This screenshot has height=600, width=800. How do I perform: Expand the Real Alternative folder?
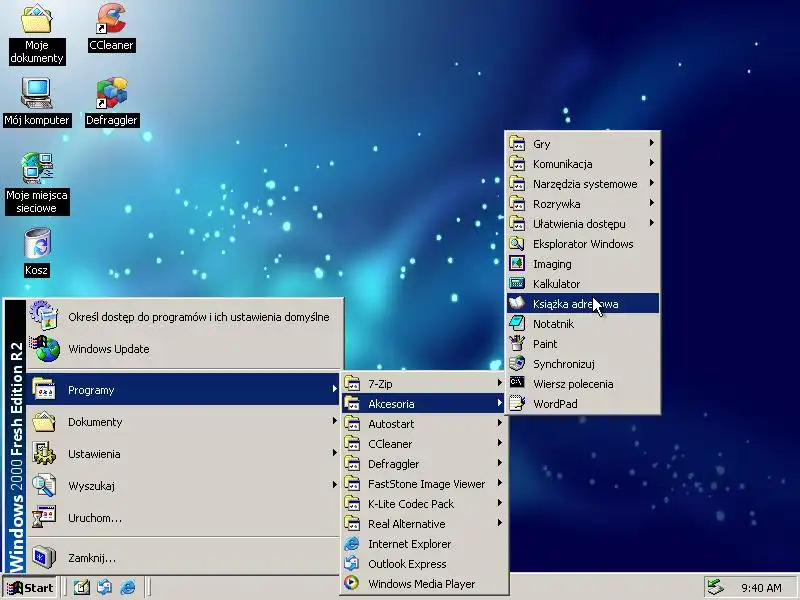(x=424, y=524)
